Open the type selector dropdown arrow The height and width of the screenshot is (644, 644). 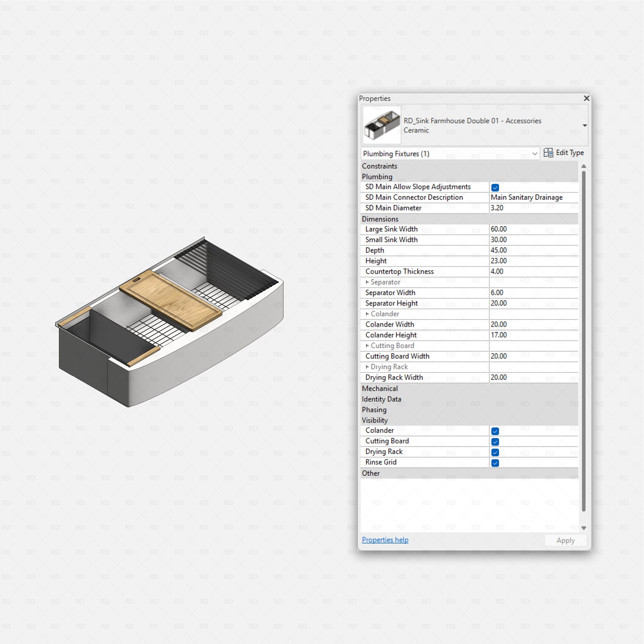point(585,126)
